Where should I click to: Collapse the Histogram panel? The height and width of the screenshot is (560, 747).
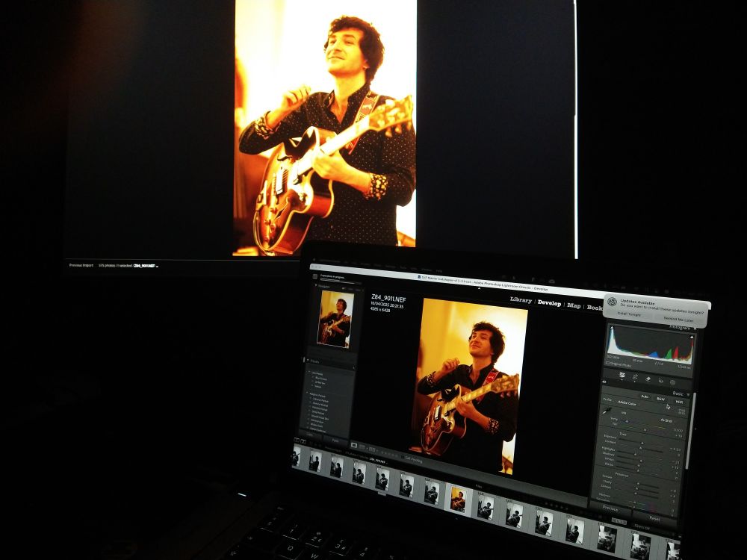695,329
